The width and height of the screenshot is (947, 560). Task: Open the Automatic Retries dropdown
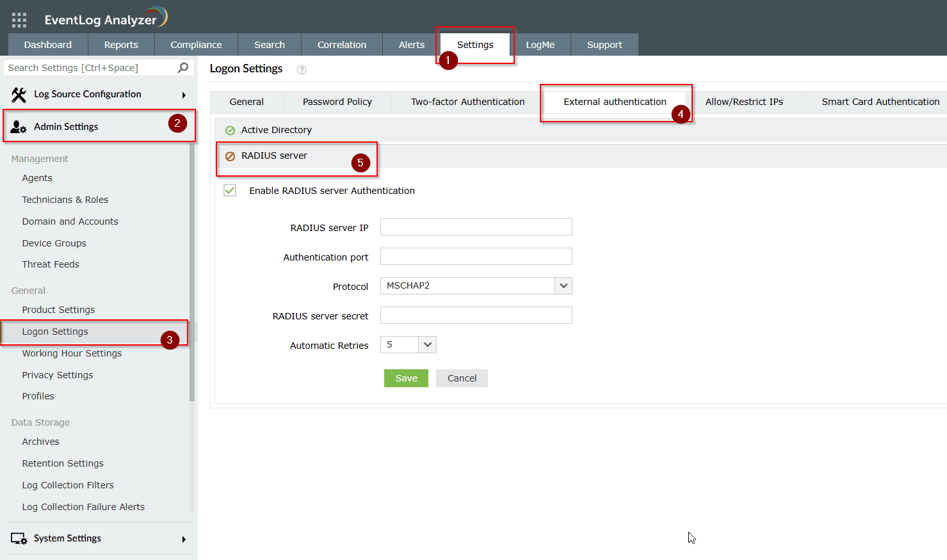pos(427,345)
